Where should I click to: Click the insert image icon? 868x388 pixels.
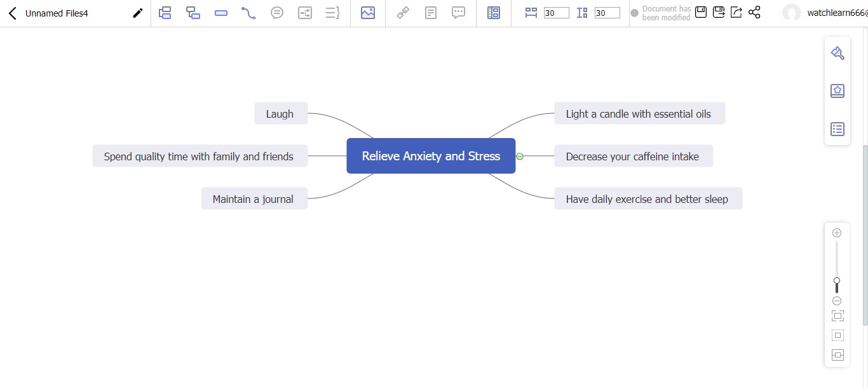(367, 13)
